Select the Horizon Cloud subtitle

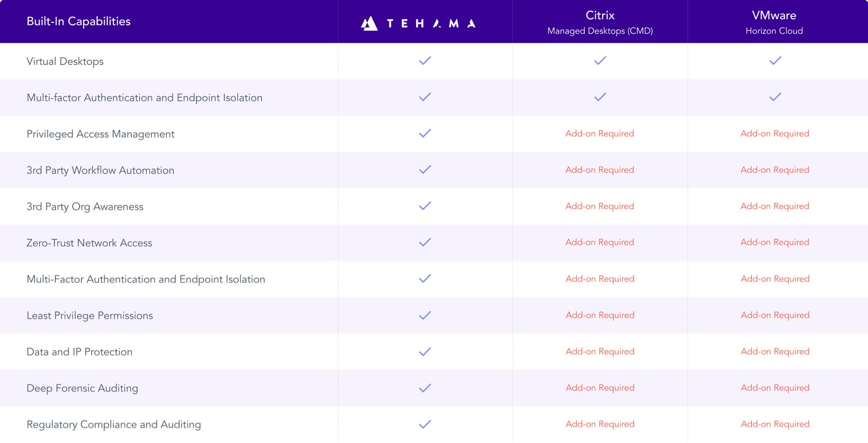point(774,31)
